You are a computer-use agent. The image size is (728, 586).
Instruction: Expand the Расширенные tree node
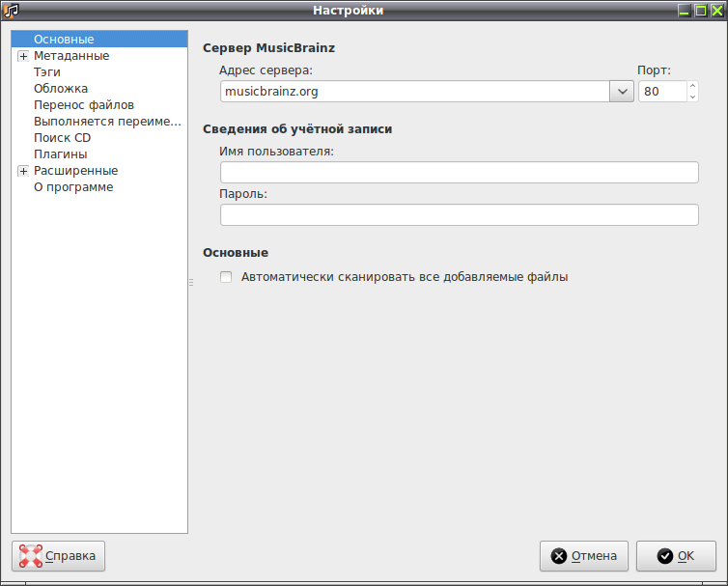point(23,171)
